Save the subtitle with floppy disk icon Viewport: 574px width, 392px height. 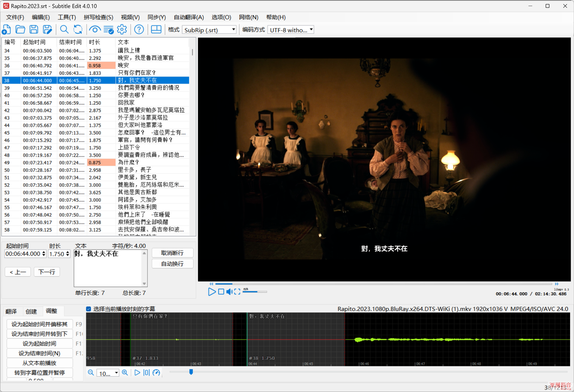pos(34,29)
